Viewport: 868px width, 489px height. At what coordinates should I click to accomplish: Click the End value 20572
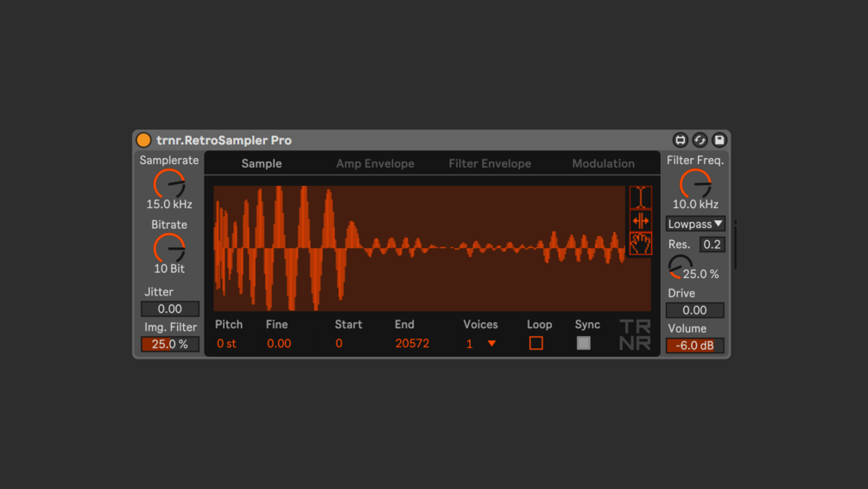pyautogui.click(x=412, y=343)
